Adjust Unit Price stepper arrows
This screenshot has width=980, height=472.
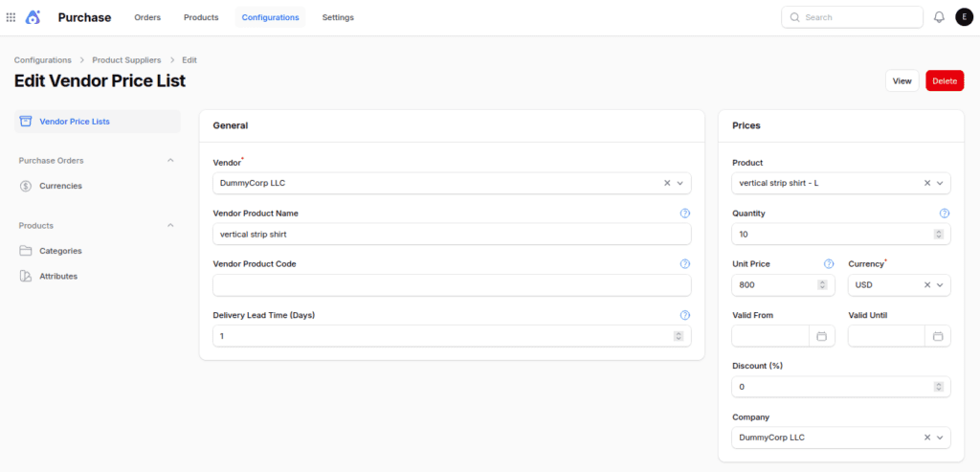point(822,285)
